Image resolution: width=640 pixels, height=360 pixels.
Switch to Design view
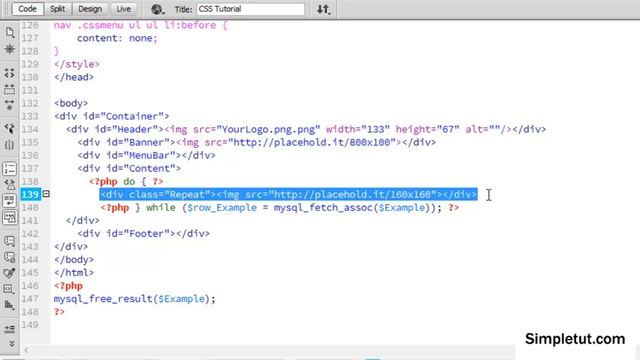[x=90, y=9]
